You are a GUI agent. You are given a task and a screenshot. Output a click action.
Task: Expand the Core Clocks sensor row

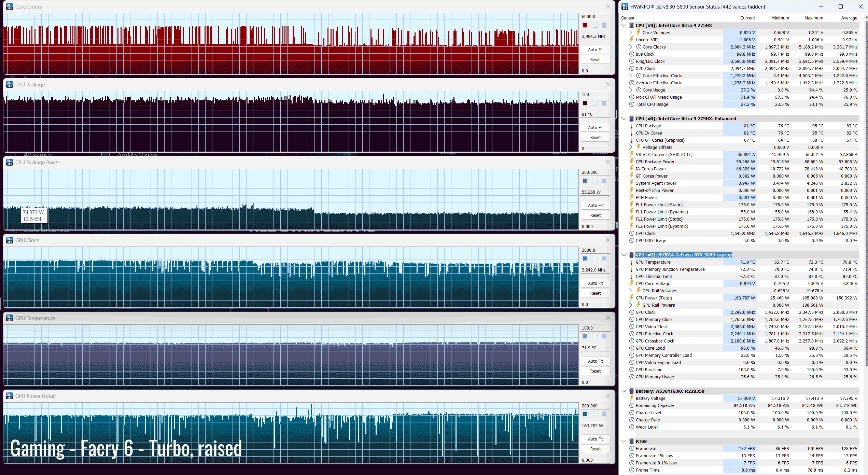point(631,47)
